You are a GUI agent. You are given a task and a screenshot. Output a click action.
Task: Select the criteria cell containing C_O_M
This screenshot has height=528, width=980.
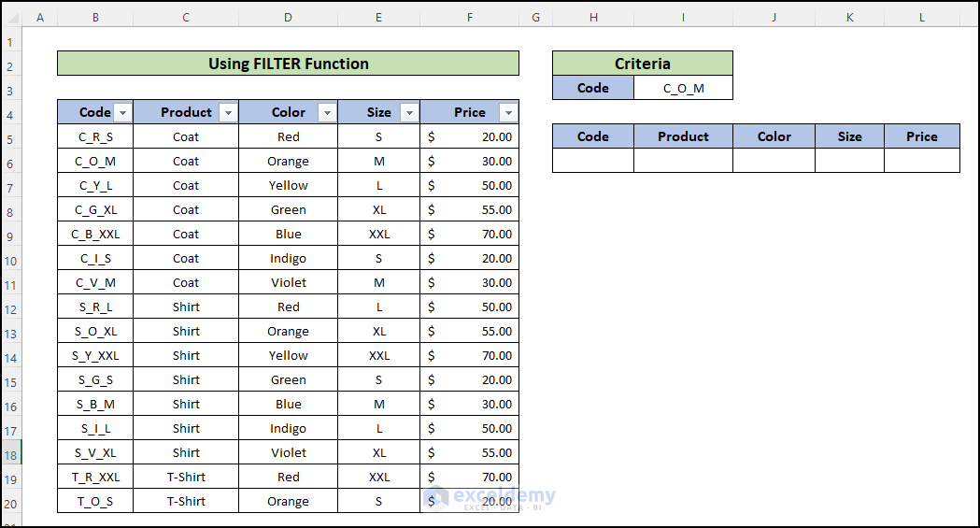pyautogui.click(x=683, y=89)
